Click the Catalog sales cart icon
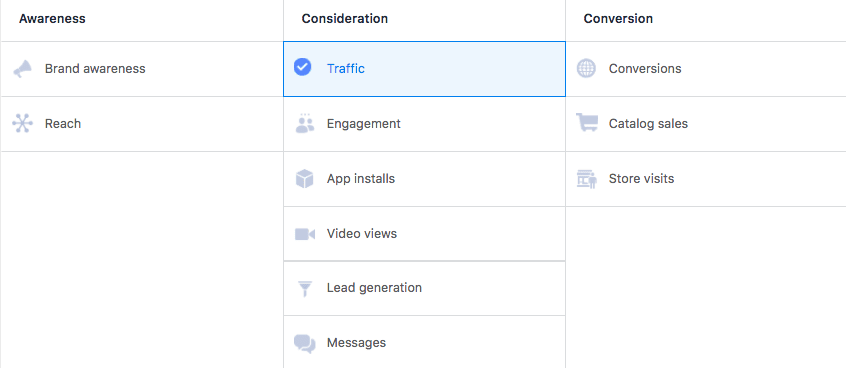 (x=586, y=122)
